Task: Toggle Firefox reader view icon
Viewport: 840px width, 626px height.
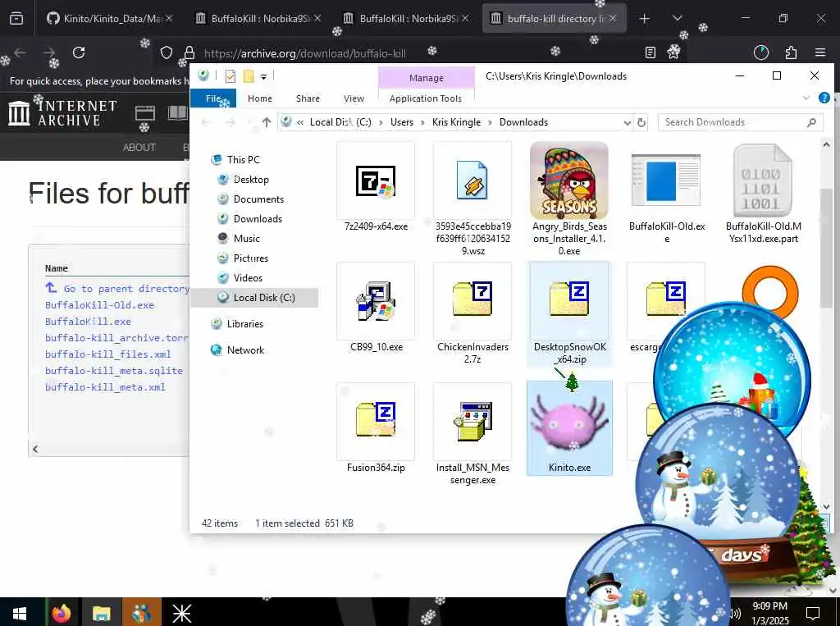Action: (x=651, y=53)
